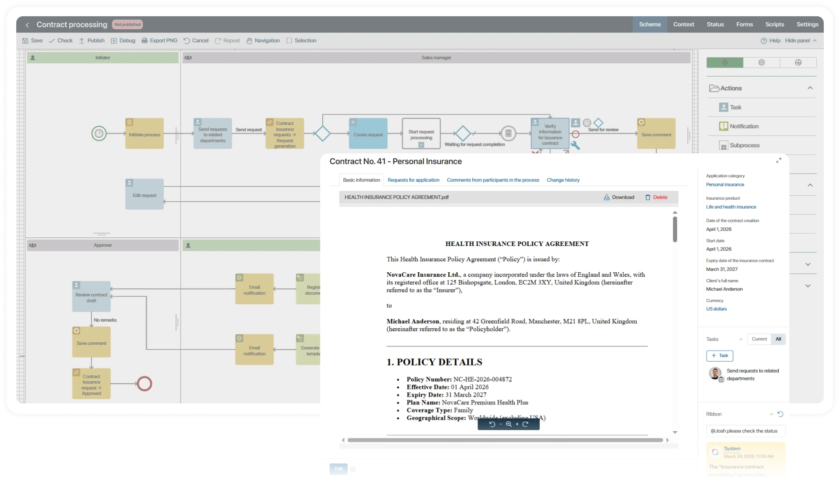The height and width of the screenshot is (504, 840).
Task: Download the health insurance policy PDF
Action: [618, 197]
